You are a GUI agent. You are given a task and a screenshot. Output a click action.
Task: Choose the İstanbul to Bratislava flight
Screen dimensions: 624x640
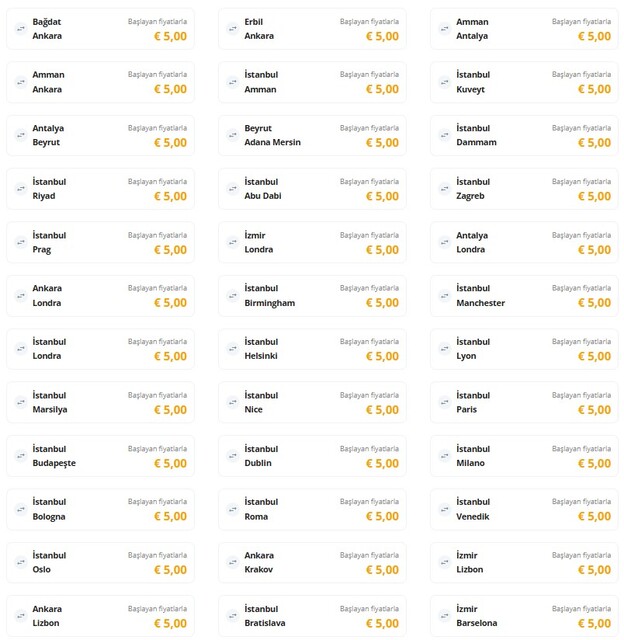[x=312, y=616]
